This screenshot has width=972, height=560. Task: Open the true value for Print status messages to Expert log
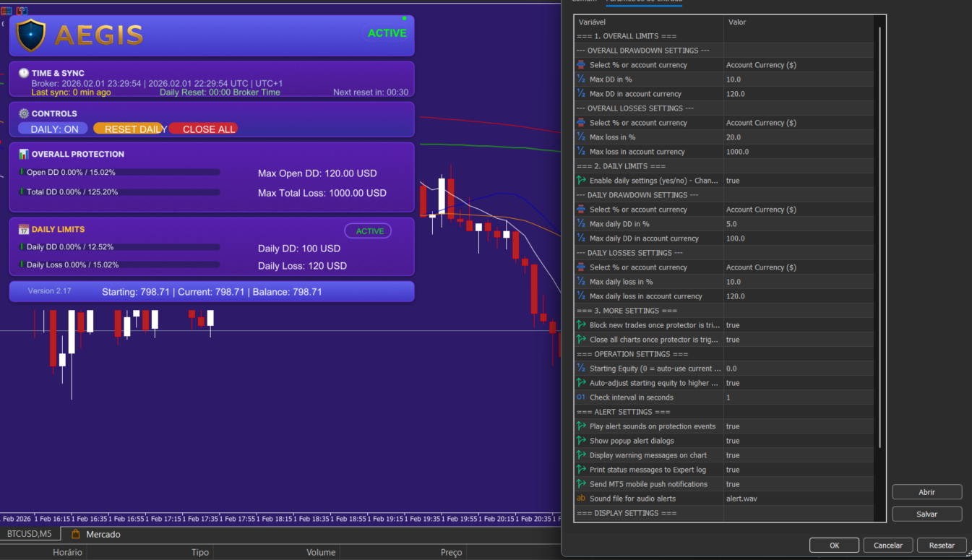(x=799, y=470)
